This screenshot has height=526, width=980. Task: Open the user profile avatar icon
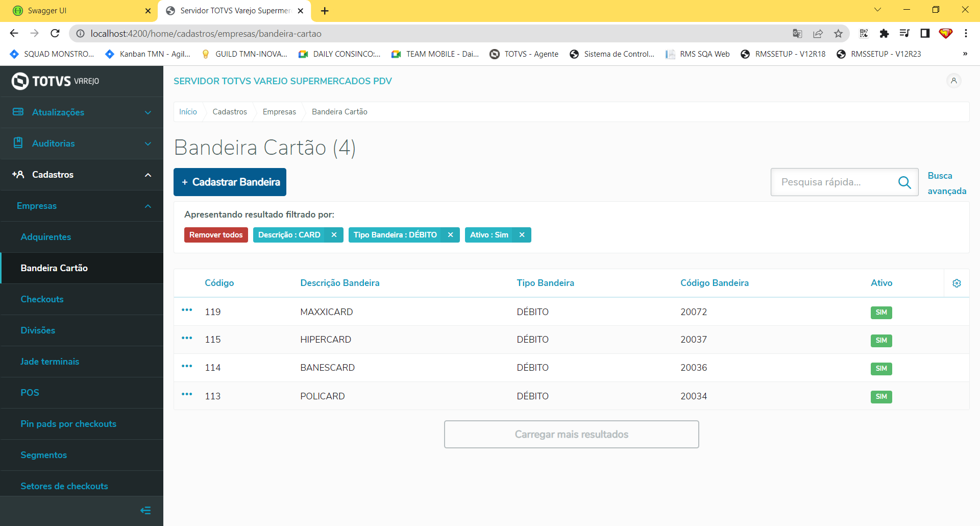[x=953, y=81]
